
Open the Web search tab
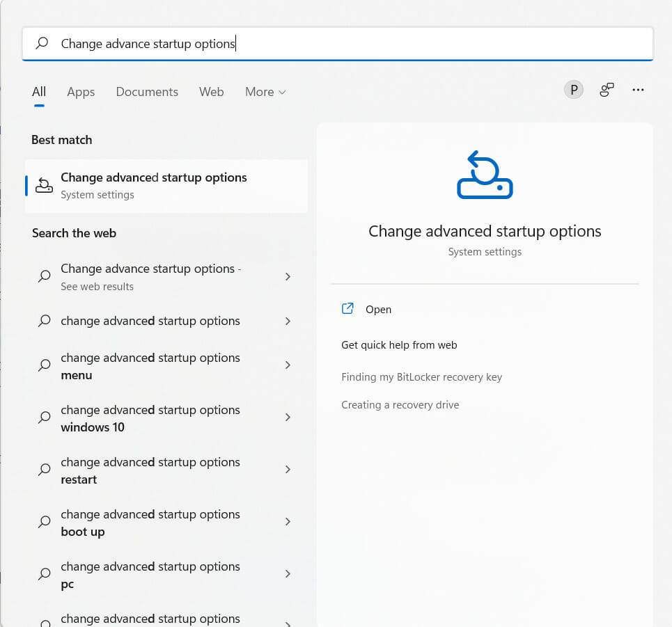[x=211, y=91]
